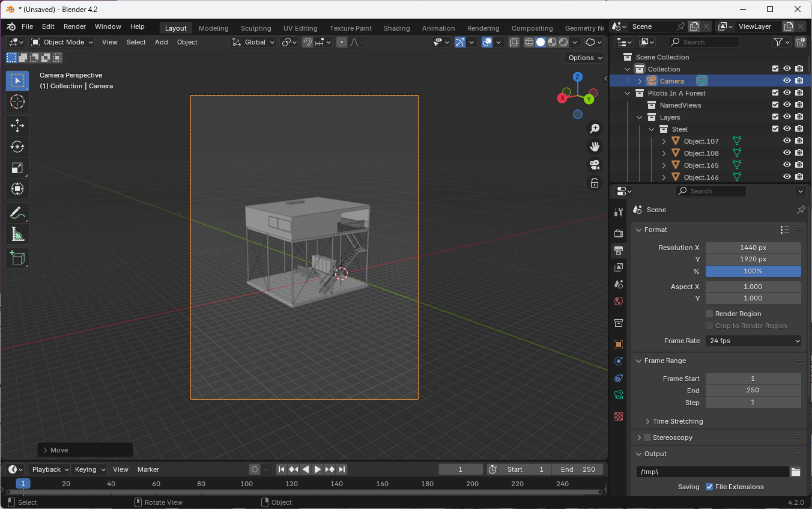Expand the Move operator panel
The image size is (812, 509).
point(85,450)
